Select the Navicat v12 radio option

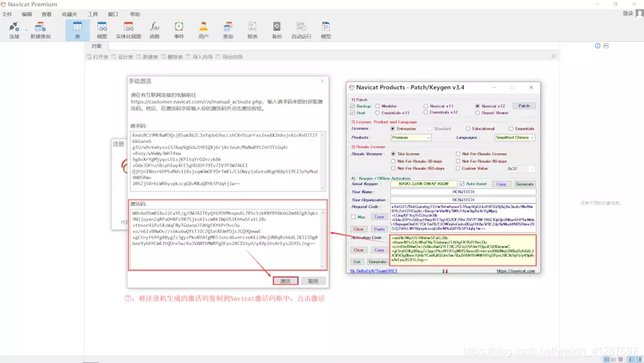477,106
